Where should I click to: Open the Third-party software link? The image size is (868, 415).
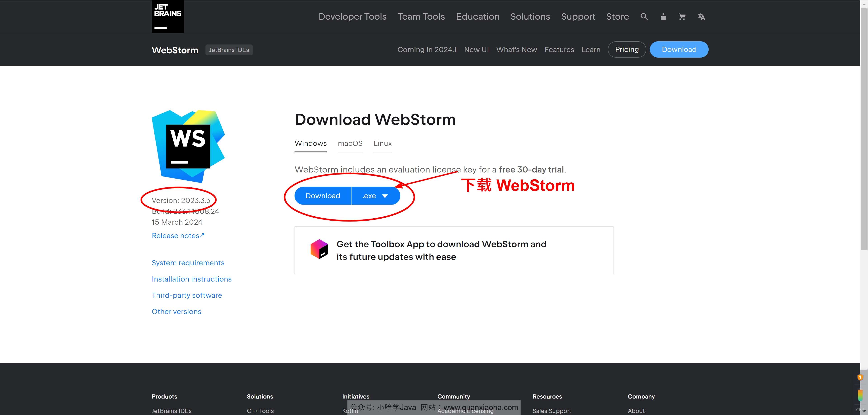point(187,295)
